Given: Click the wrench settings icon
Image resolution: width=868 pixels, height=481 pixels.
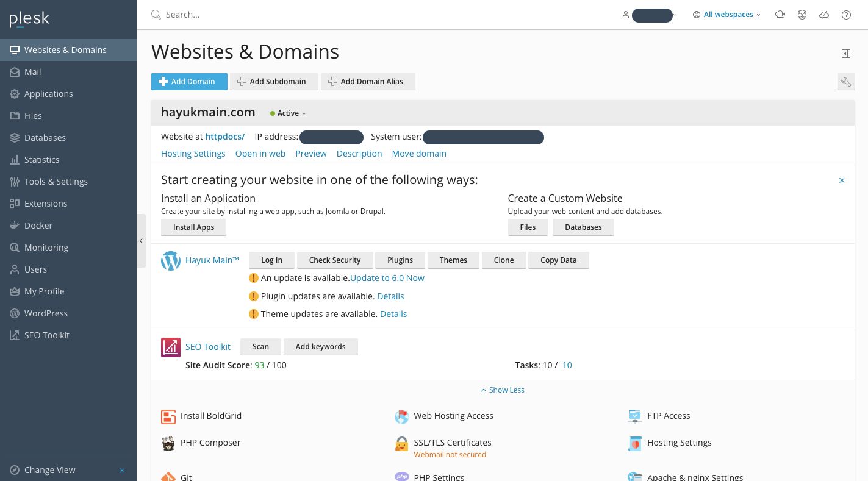Looking at the screenshot, I should (845, 82).
